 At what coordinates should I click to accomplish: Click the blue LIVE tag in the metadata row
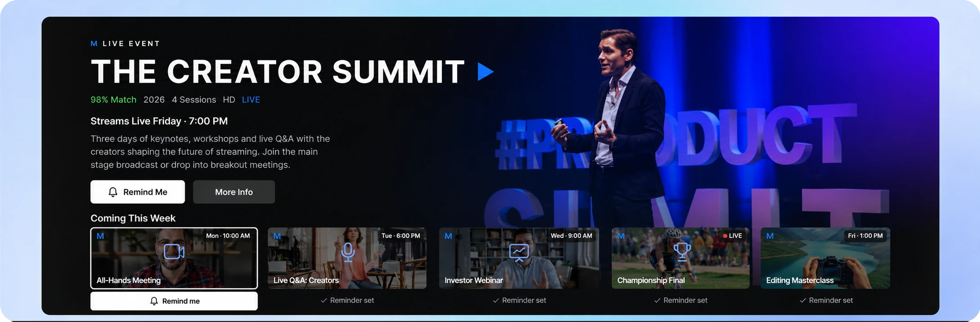click(x=251, y=100)
